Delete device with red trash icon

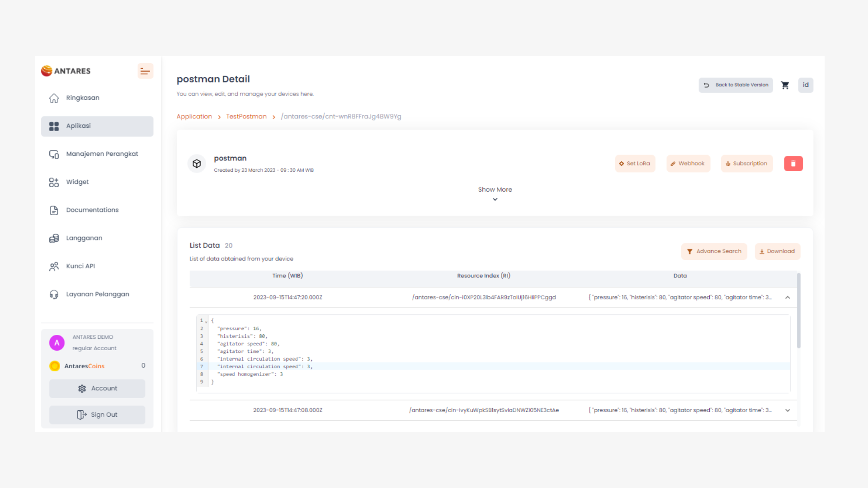point(793,164)
